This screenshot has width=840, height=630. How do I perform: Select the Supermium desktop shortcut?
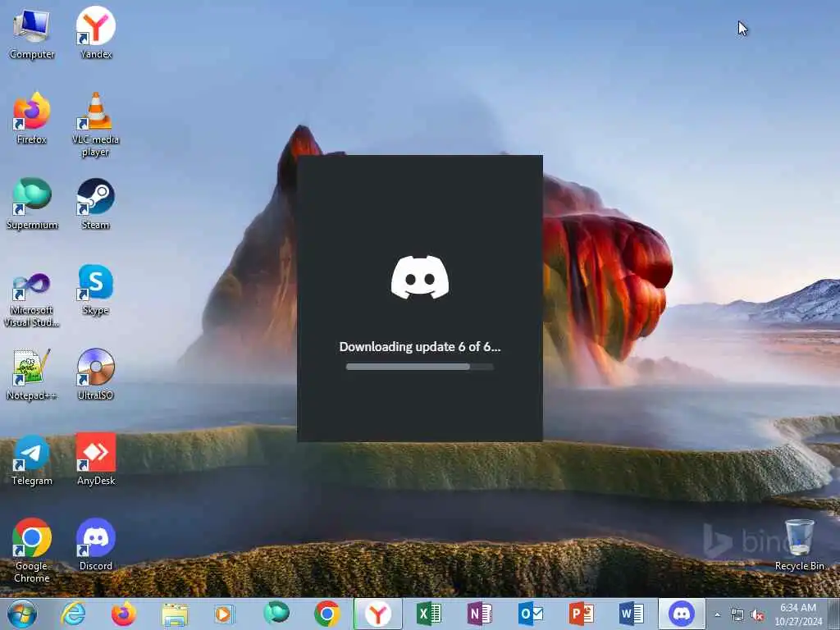coord(32,204)
